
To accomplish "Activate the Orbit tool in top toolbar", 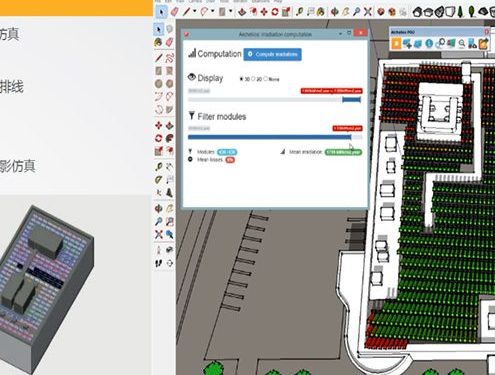I will pos(334,12).
